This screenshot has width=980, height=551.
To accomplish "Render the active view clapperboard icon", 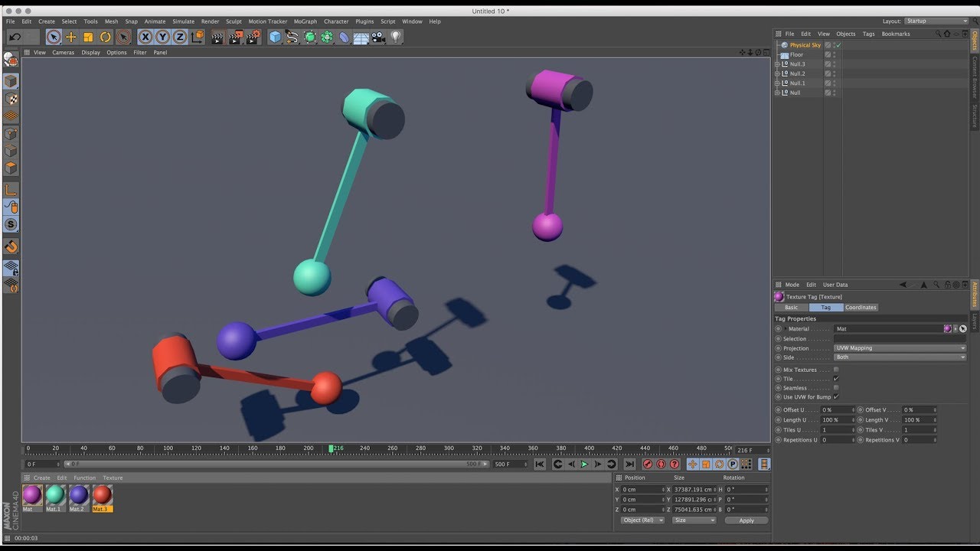I will [217, 37].
